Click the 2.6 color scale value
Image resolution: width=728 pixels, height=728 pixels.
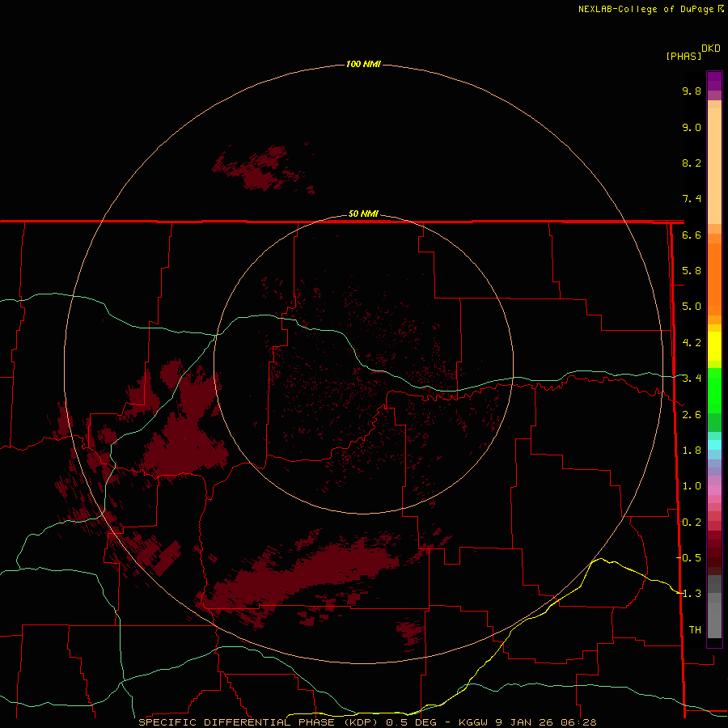692,415
